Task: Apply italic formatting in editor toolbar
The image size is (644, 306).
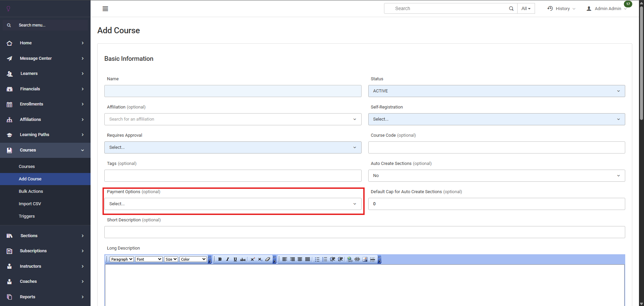Action: pyautogui.click(x=227, y=259)
